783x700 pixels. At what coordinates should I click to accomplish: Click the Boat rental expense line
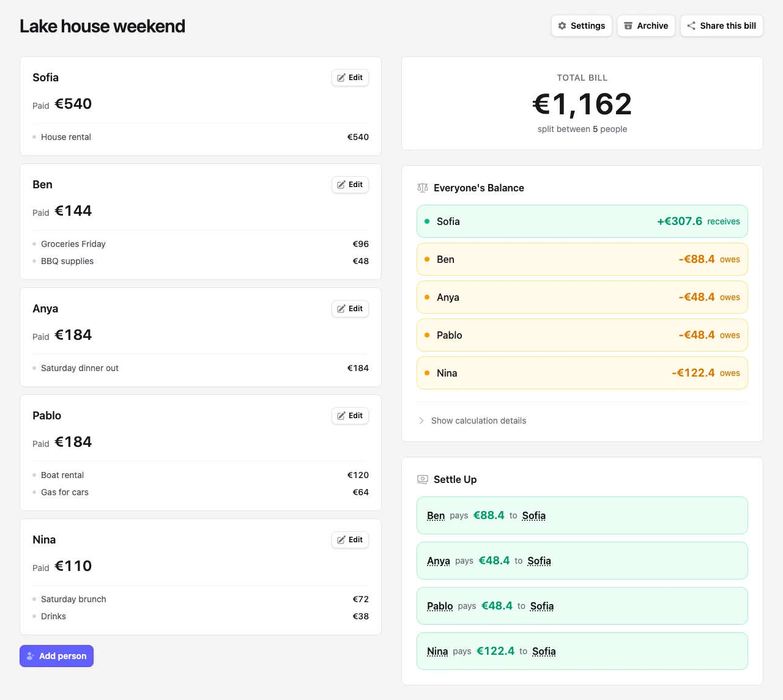tap(201, 475)
